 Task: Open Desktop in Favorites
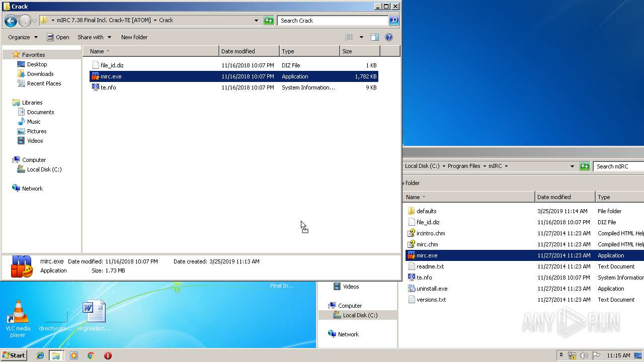[37, 64]
